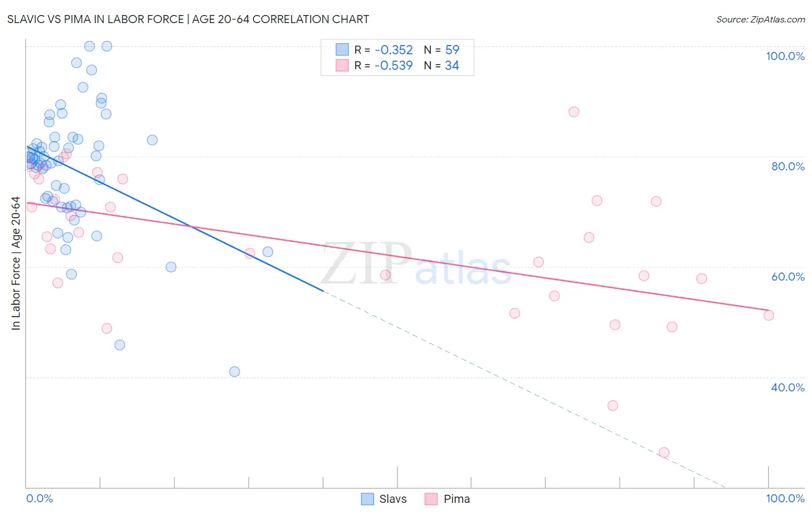
Task: Open the Source: ZipAtlas.com link
Action: pyautogui.click(x=761, y=19)
